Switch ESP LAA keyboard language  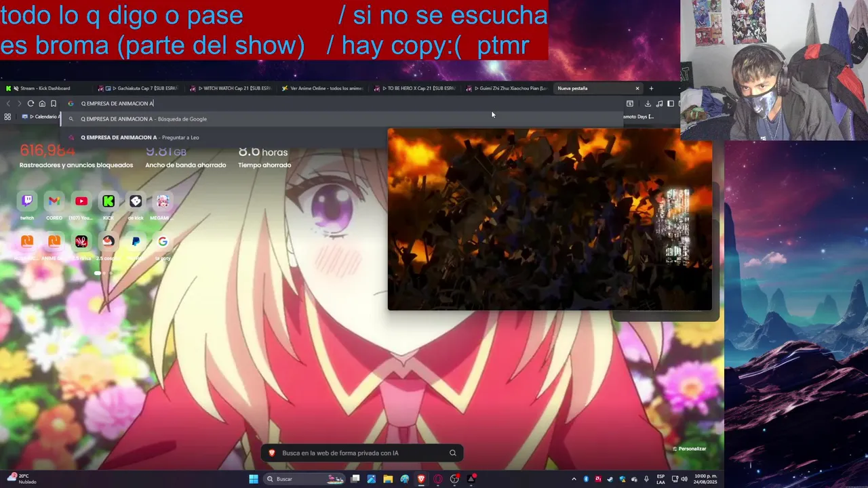click(660, 479)
